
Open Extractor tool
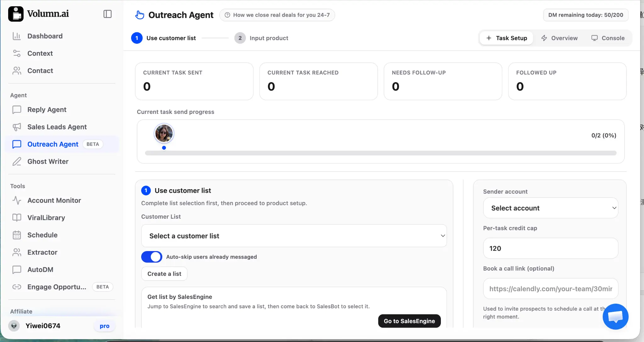[x=62, y=252]
